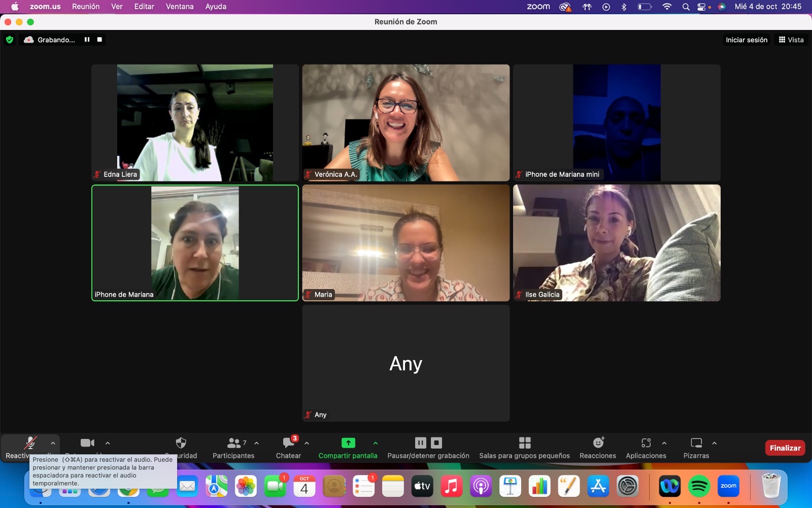Open the Vista layout menu
This screenshot has height=508, width=812.
pyautogui.click(x=791, y=40)
